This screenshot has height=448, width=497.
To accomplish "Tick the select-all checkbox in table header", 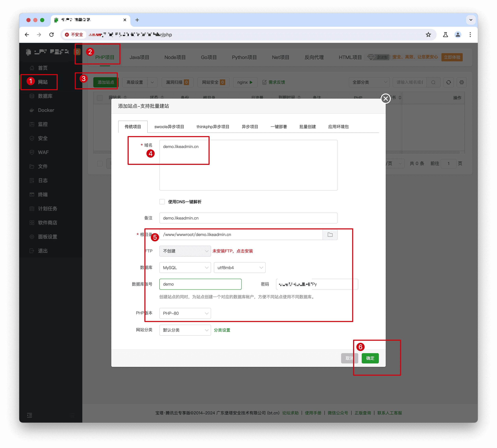I will (100, 98).
